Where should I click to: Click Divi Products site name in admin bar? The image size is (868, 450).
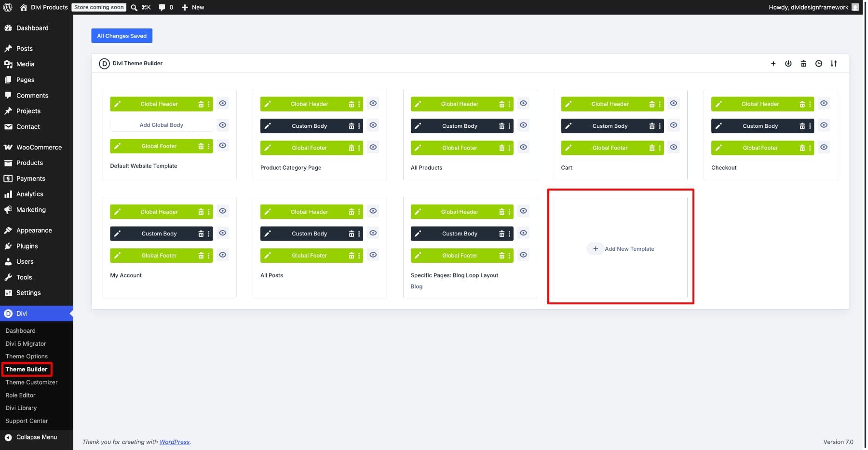pos(44,7)
